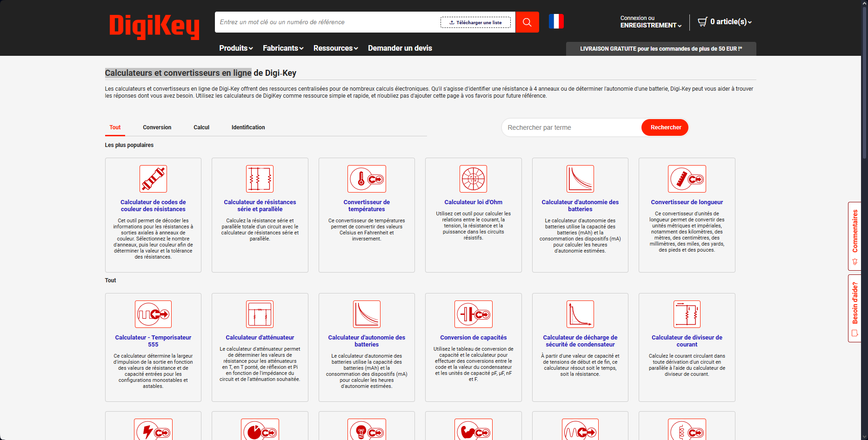Open Calculateur de diviseur de courant link
868x440 pixels.
point(687,341)
